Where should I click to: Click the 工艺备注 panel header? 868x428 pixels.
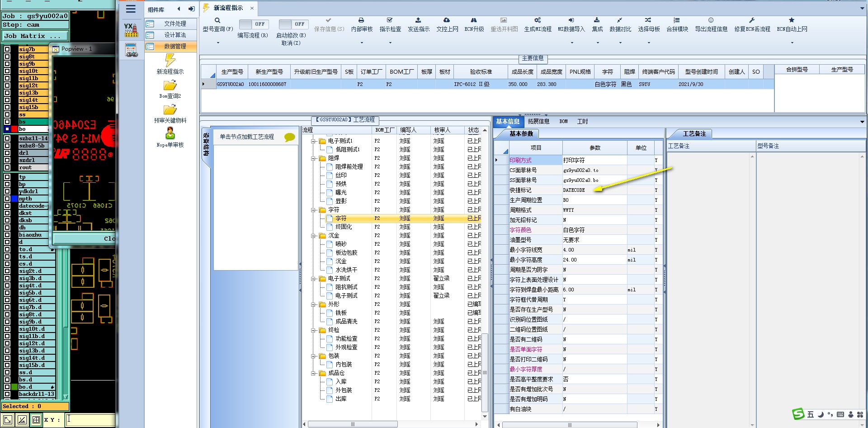[694, 133]
